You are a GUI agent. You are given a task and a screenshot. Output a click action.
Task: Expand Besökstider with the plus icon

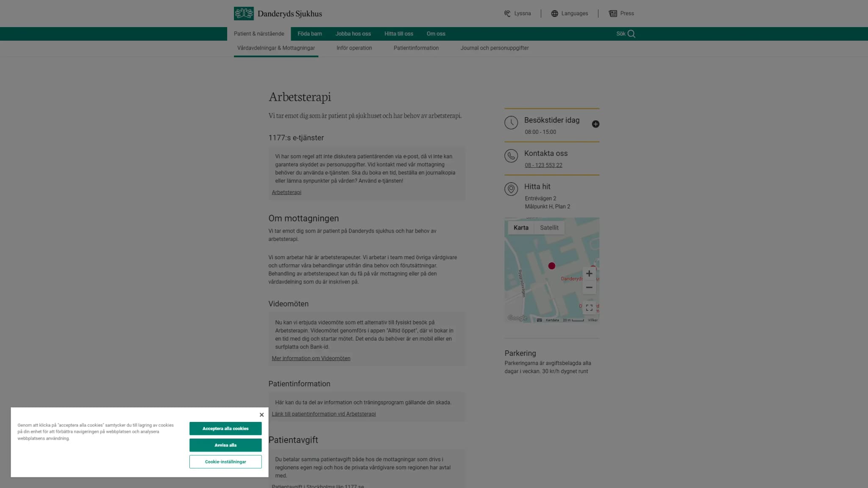coord(595,124)
